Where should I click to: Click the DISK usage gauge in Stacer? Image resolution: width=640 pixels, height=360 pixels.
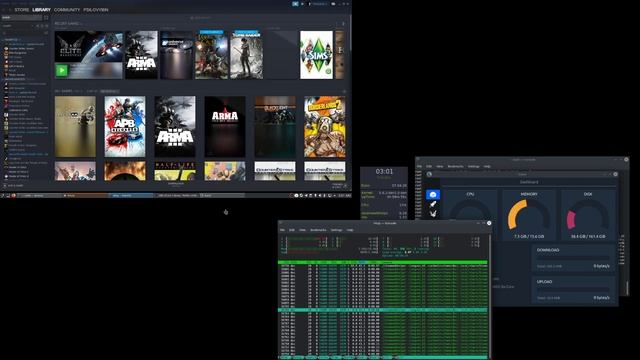(x=588, y=215)
